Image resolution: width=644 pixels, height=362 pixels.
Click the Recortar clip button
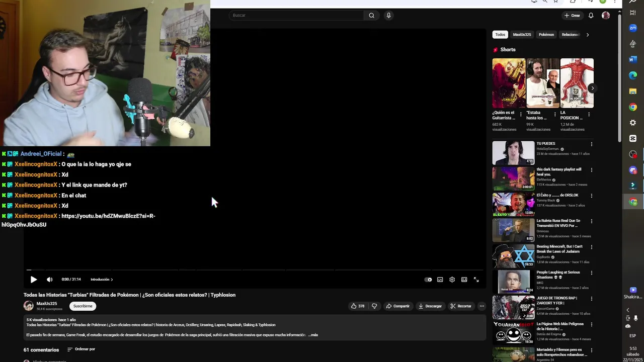pyautogui.click(x=461, y=306)
